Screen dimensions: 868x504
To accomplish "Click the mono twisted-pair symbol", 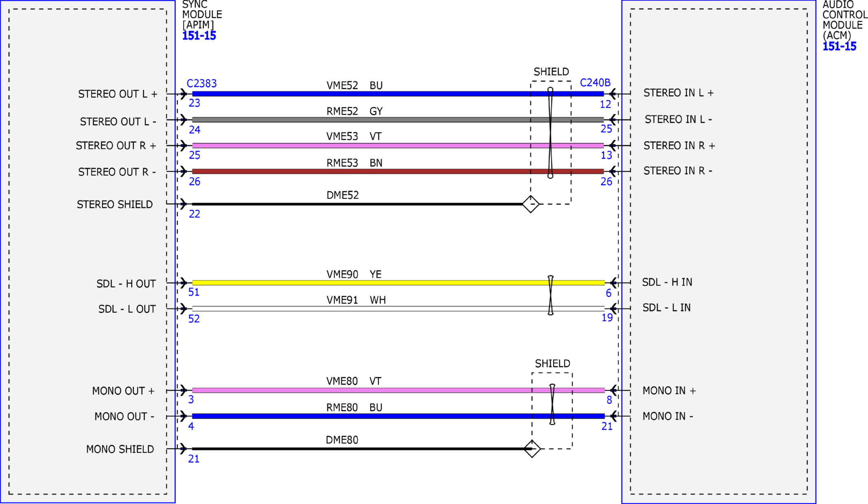I will pos(552,404).
